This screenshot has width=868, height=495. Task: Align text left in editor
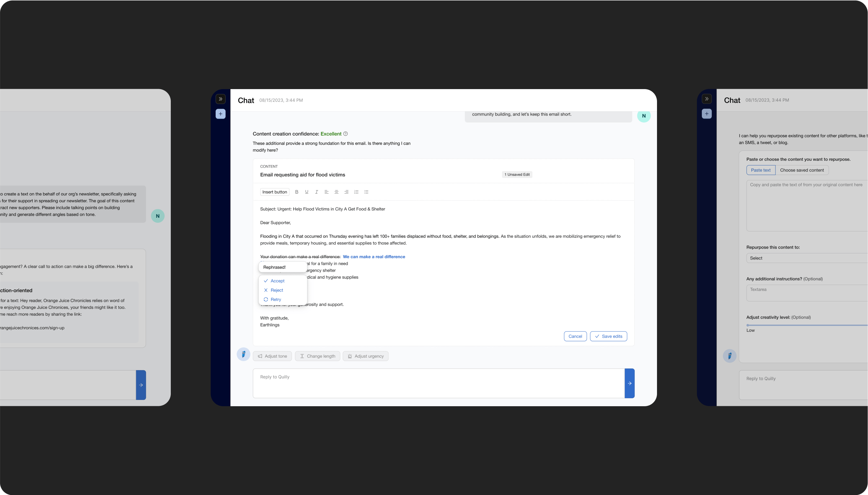[x=326, y=192]
